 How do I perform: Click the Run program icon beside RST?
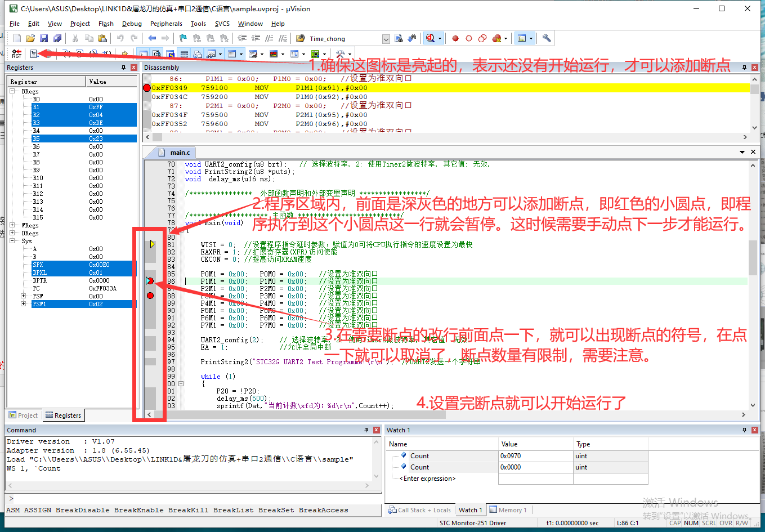34,54
